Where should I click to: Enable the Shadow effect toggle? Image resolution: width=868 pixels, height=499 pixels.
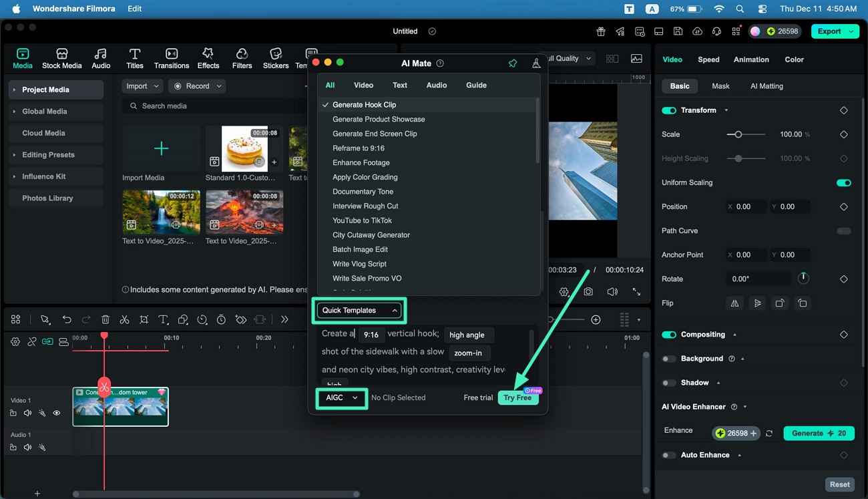668,382
